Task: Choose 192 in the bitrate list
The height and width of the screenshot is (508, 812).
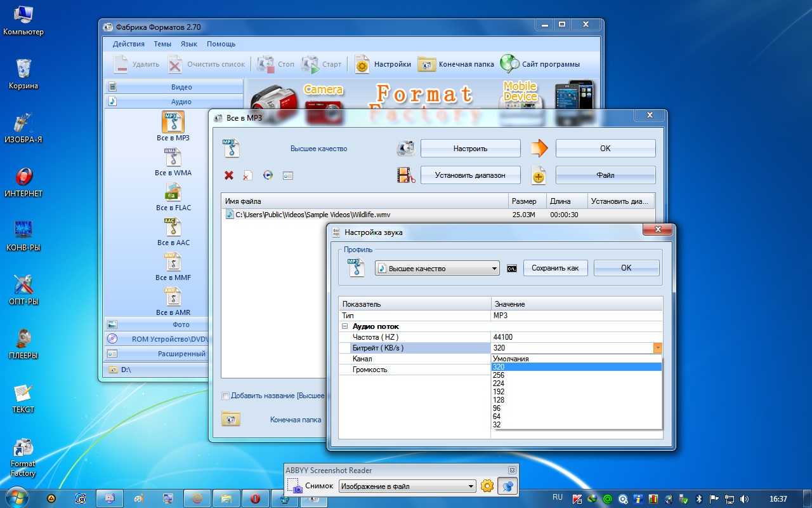Action: click(x=577, y=392)
